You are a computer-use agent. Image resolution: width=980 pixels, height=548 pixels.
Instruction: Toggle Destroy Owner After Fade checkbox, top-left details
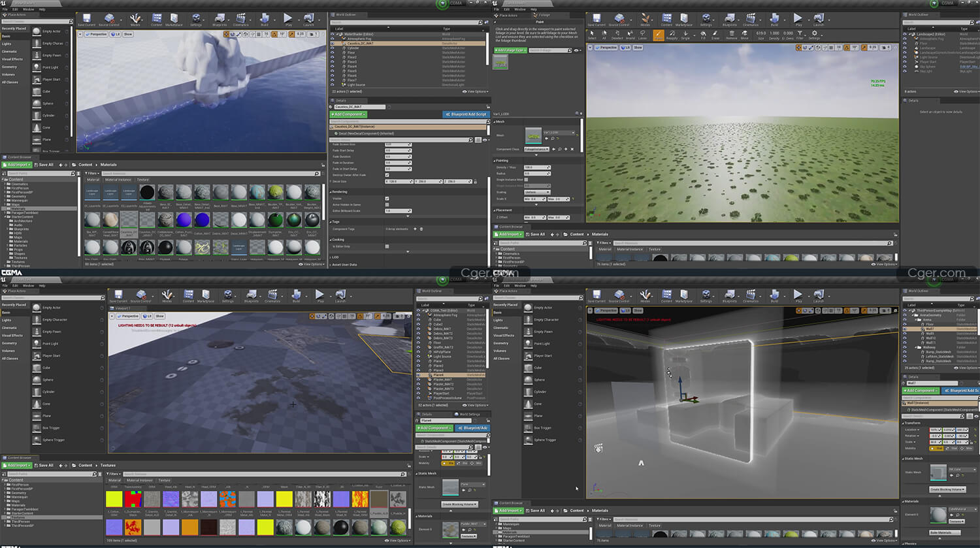click(387, 175)
